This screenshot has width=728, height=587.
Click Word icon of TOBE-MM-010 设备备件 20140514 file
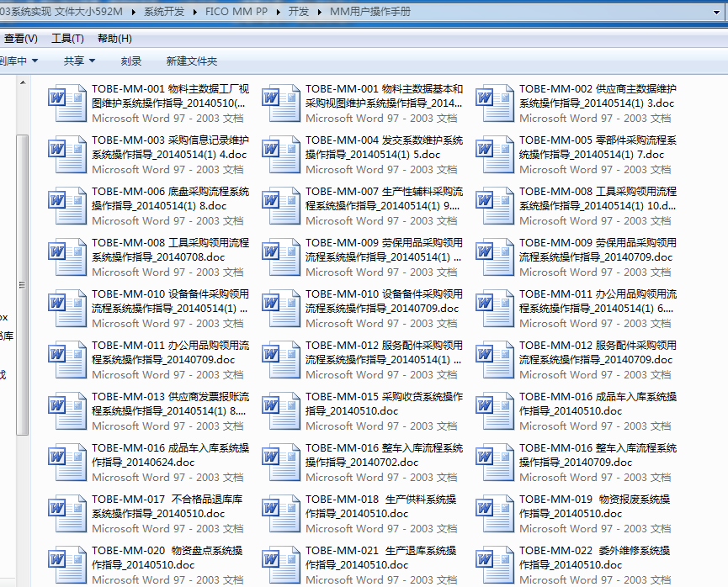click(67, 308)
